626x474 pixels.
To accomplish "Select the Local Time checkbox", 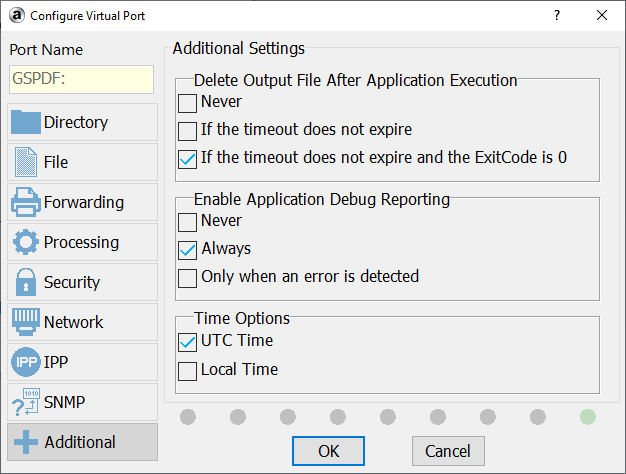I will click(x=187, y=371).
